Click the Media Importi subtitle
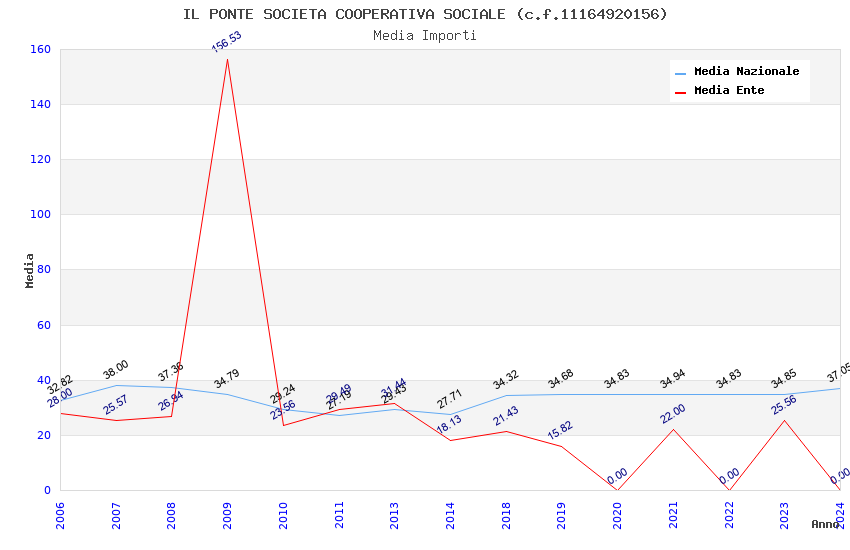This screenshot has width=850, height=550. (425, 36)
